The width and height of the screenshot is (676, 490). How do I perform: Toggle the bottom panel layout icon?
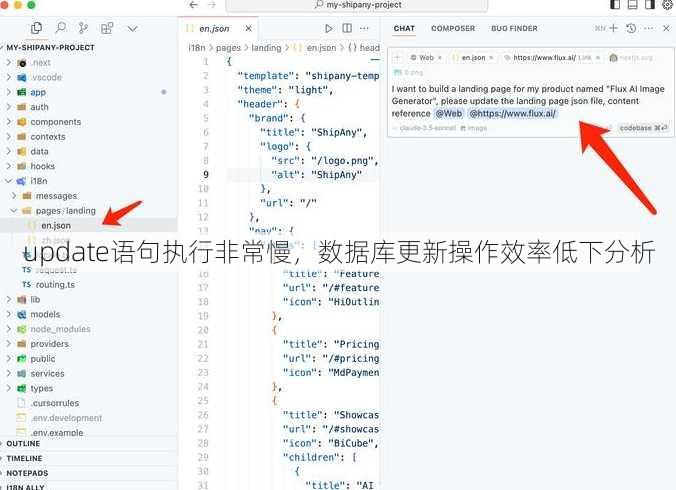(x=632, y=5)
